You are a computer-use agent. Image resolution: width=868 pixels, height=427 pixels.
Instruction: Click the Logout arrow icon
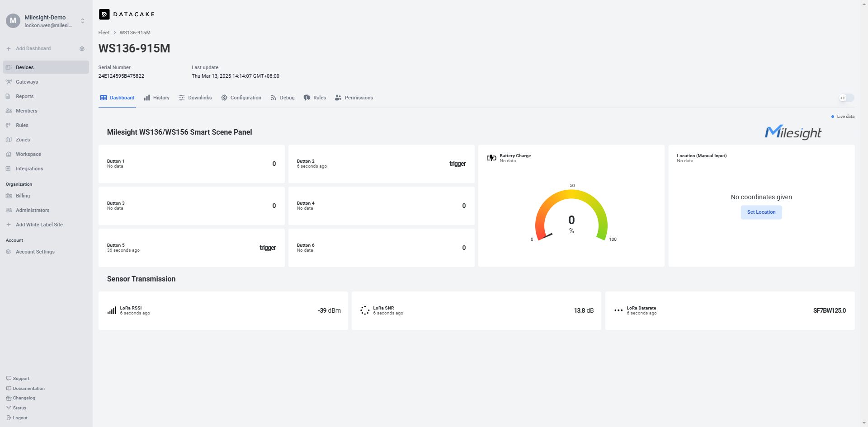9,418
